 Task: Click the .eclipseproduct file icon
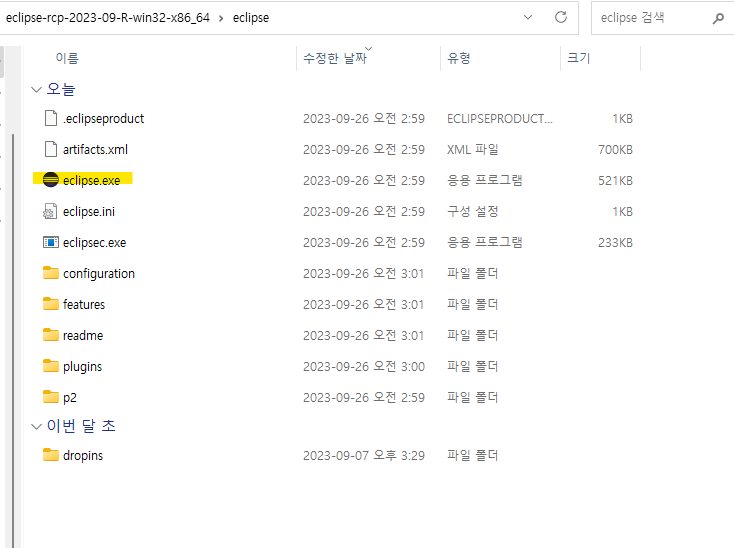(x=51, y=118)
